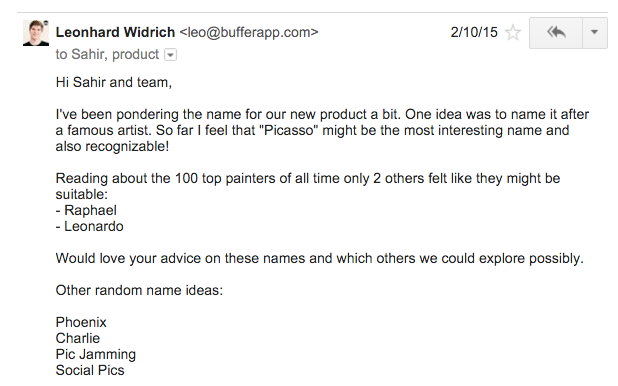The height and width of the screenshot is (386, 618).
Task: Click the 'Hi Sahir and team,' greeting
Action: point(114,82)
